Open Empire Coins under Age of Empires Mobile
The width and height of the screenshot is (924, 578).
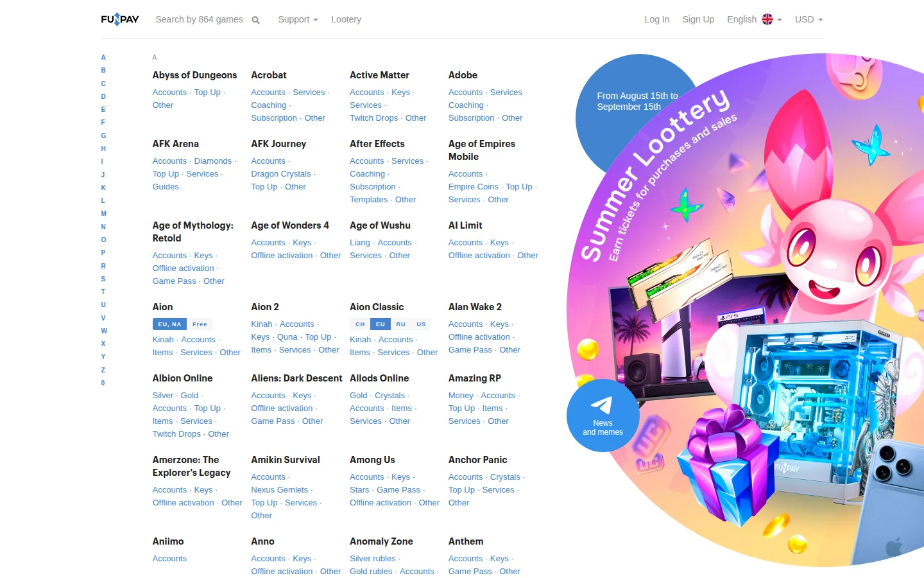coord(474,187)
